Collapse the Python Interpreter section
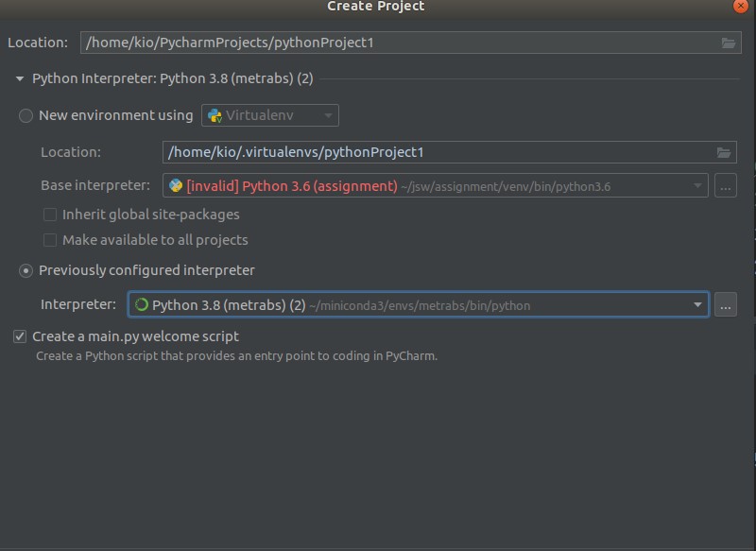 click(x=20, y=78)
